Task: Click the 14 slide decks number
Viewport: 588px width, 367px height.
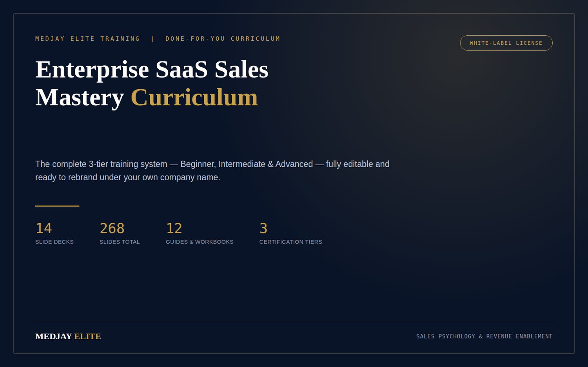Action: tap(44, 228)
